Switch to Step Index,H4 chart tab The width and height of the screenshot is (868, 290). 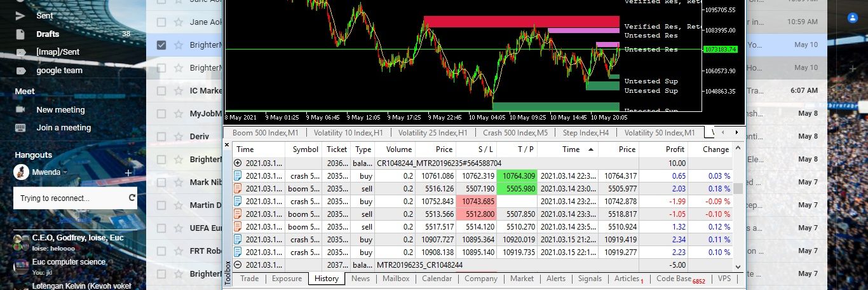point(586,133)
